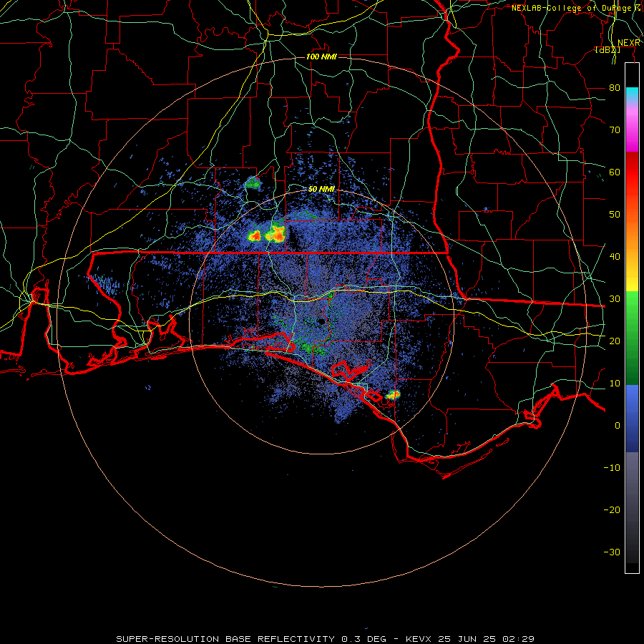Click the [dBZ] units label

608,49
